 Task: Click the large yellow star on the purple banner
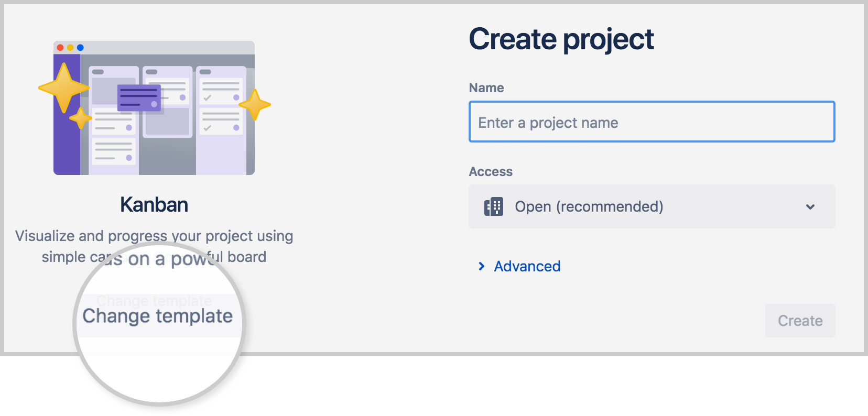pos(64,88)
